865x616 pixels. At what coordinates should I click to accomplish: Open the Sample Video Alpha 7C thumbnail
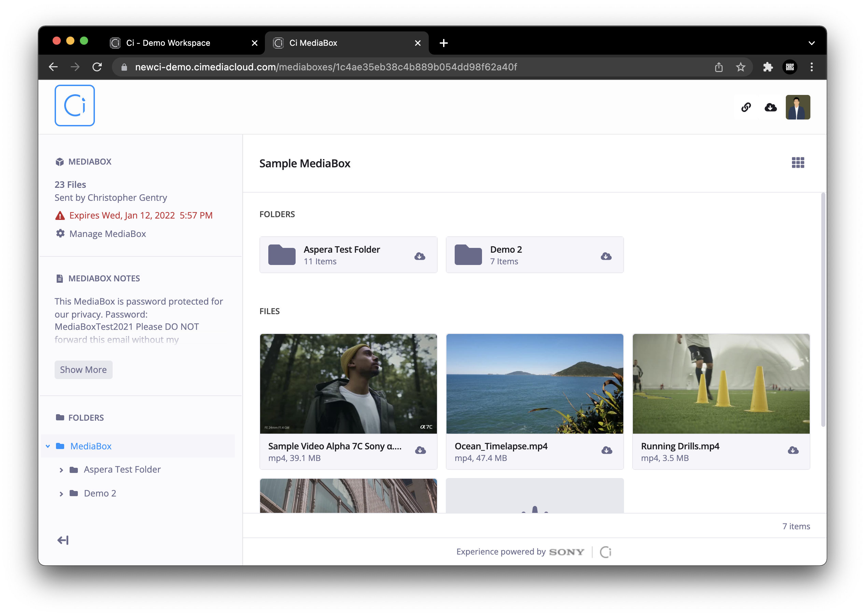click(348, 383)
